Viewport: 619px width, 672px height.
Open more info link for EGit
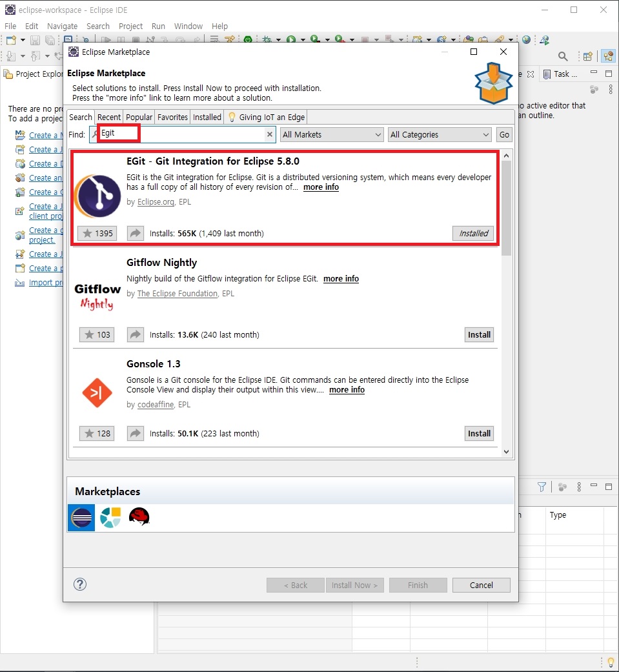(321, 187)
